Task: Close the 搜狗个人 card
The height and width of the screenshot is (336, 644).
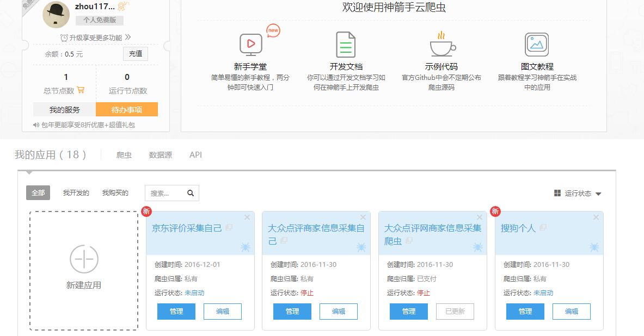Action: [596, 217]
